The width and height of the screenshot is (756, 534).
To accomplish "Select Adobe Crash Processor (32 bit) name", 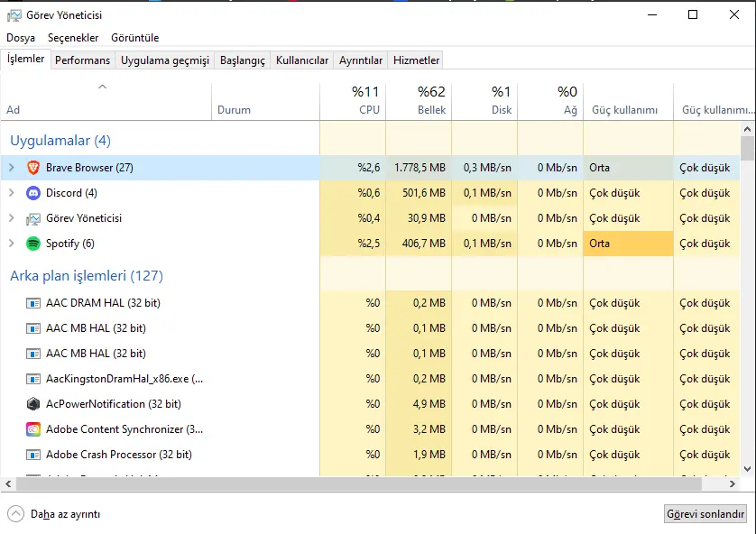I will tap(118, 455).
